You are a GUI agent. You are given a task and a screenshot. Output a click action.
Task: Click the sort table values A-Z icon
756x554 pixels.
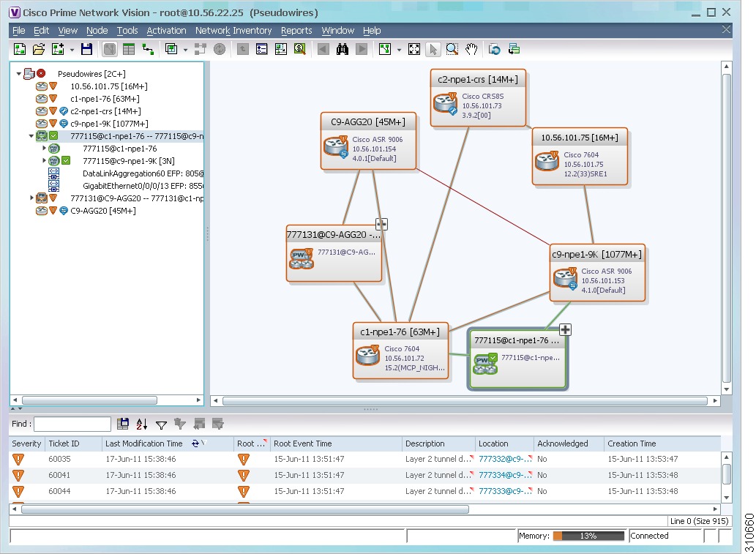coord(142,424)
